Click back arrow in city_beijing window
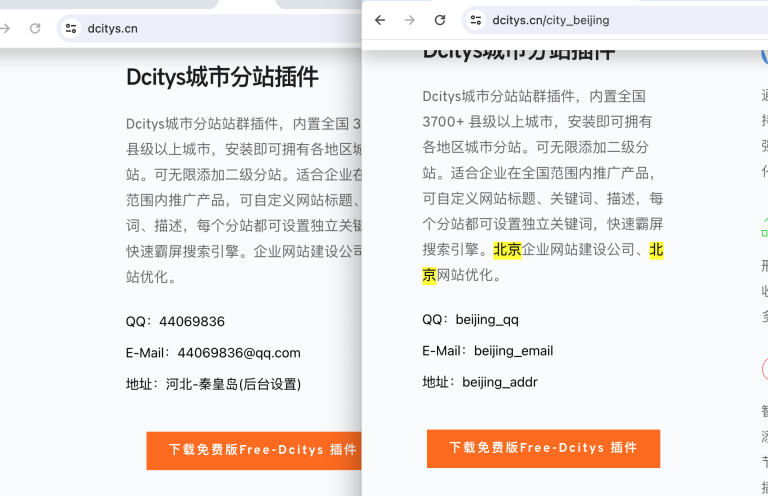 [x=380, y=20]
